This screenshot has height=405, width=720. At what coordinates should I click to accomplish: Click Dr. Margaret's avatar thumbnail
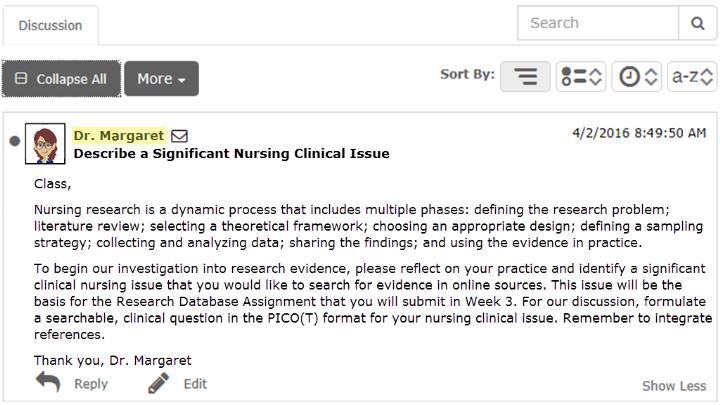[45, 144]
